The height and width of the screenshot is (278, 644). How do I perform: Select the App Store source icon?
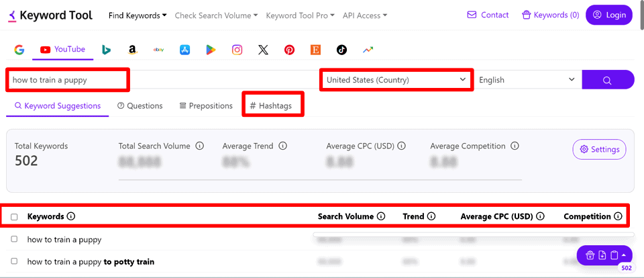click(185, 50)
